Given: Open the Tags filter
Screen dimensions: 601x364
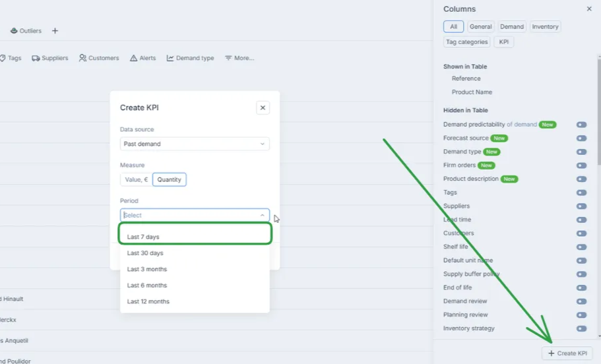Looking at the screenshot, I should click(11, 58).
